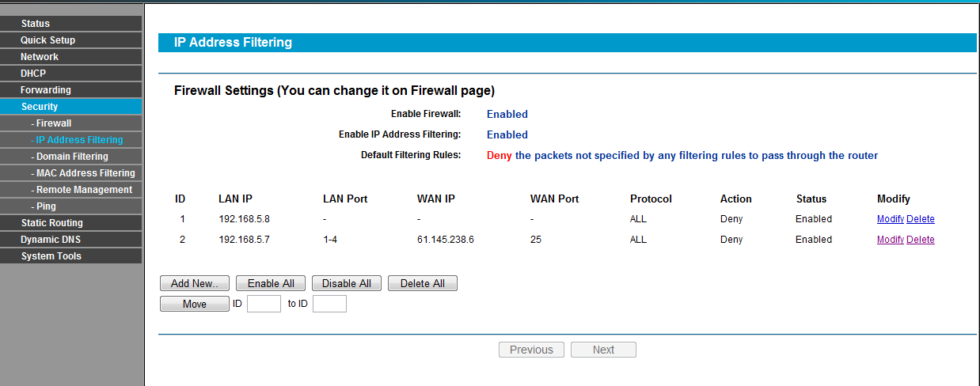Select the Forwarding menu item
980x386 pixels.
[46, 90]
